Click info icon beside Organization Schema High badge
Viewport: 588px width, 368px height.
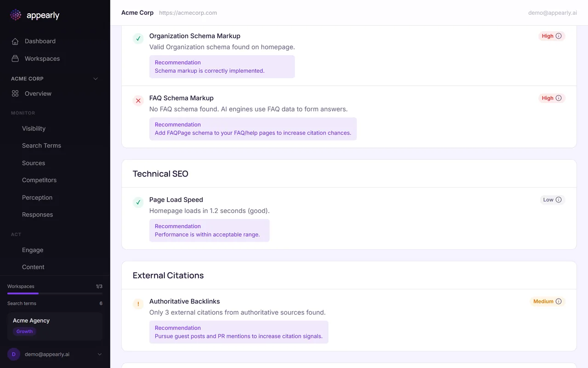click(x=559, y=36)
